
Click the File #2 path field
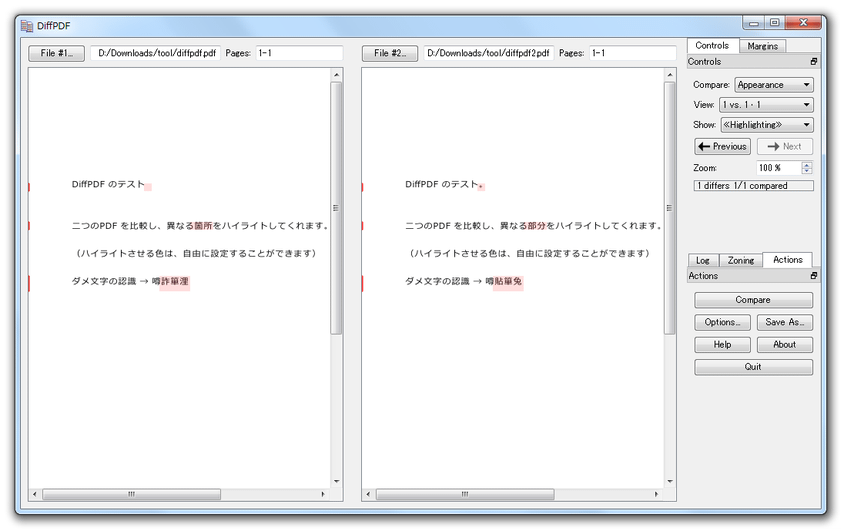click(489, 53)
